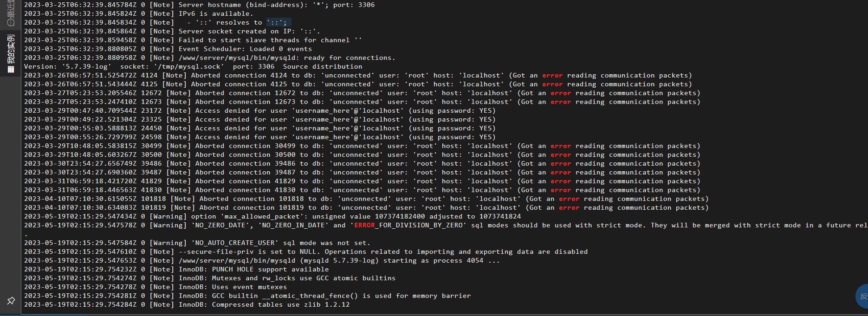Click the '--secure-file-priv is set to NULL' line
The width and height of the screenshot is (868, 316).
coord(306,252)
